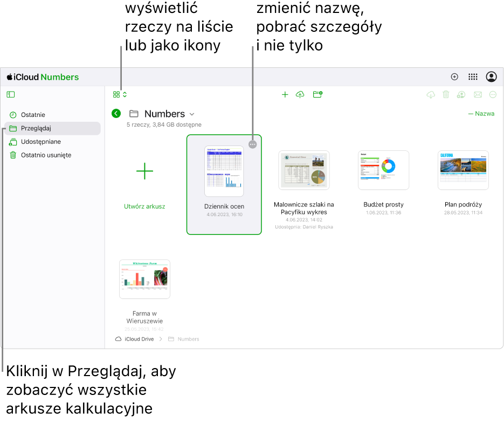Switch the icon/list view selector
The image size is (504, 423).
[120, 94]
